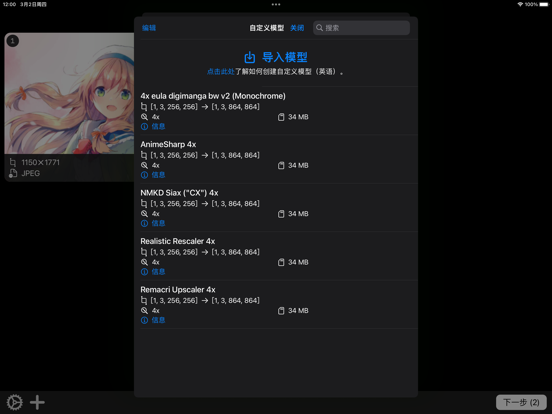552x414 pixels.
Task: Select the Realistic Rescaler 4x model
Action: pos(276,256)
